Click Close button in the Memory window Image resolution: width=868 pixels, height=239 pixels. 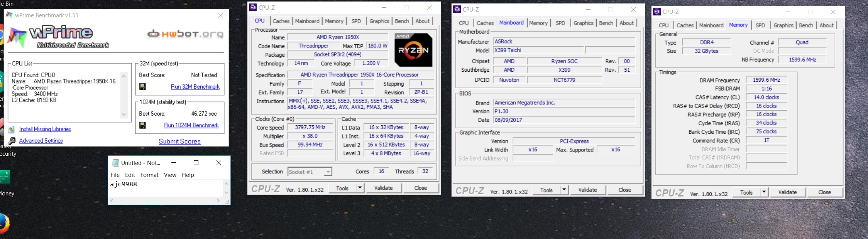tap(824, 192)
